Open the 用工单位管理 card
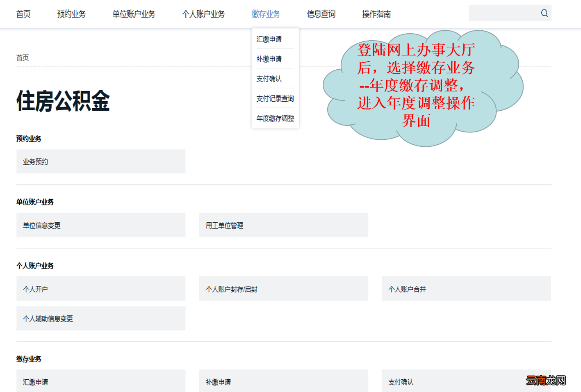 point(283,225)
